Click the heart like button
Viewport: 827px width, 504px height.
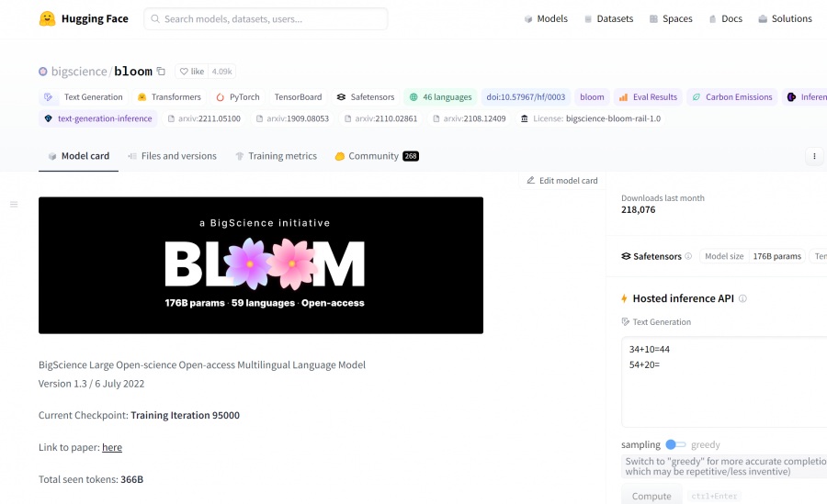click(x=191, y=72)
